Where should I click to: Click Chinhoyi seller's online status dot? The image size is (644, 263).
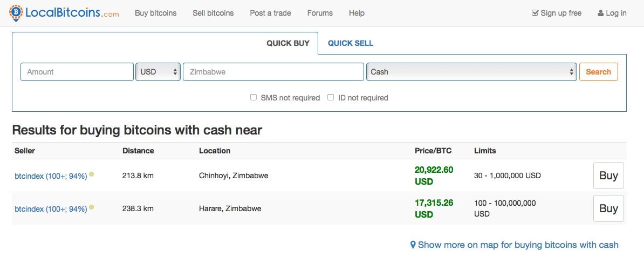[x=92, y=174]
